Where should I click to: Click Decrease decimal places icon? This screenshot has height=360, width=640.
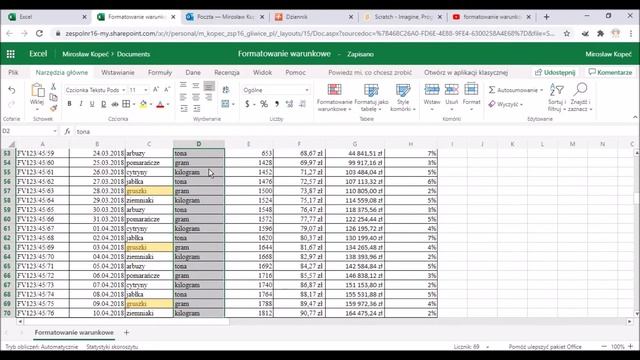coord(302,104)
